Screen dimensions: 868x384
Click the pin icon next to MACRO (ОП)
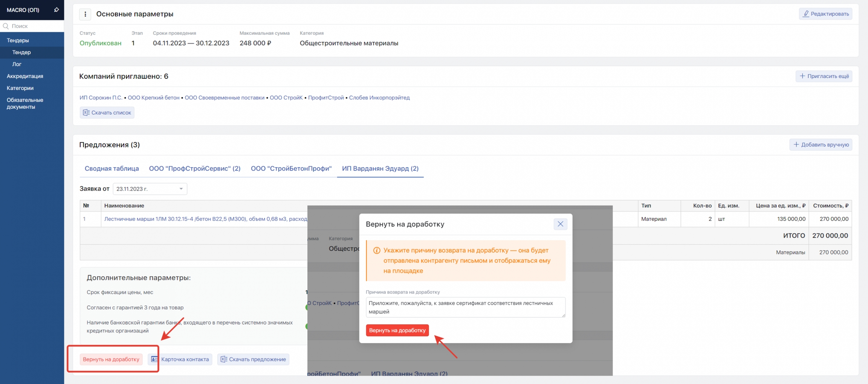click(56, 10)
